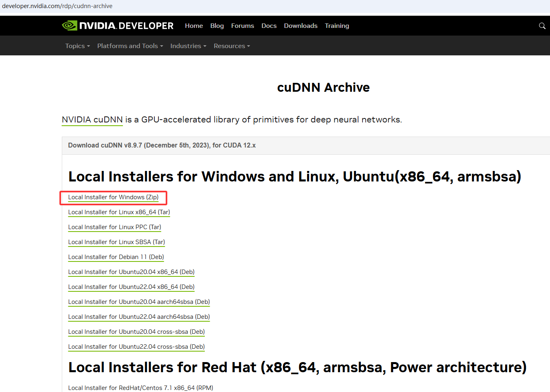
Task: Collapse the cuDNN v8.9.7 CUDA 12.x section
Action: click(x=306, y=145)
